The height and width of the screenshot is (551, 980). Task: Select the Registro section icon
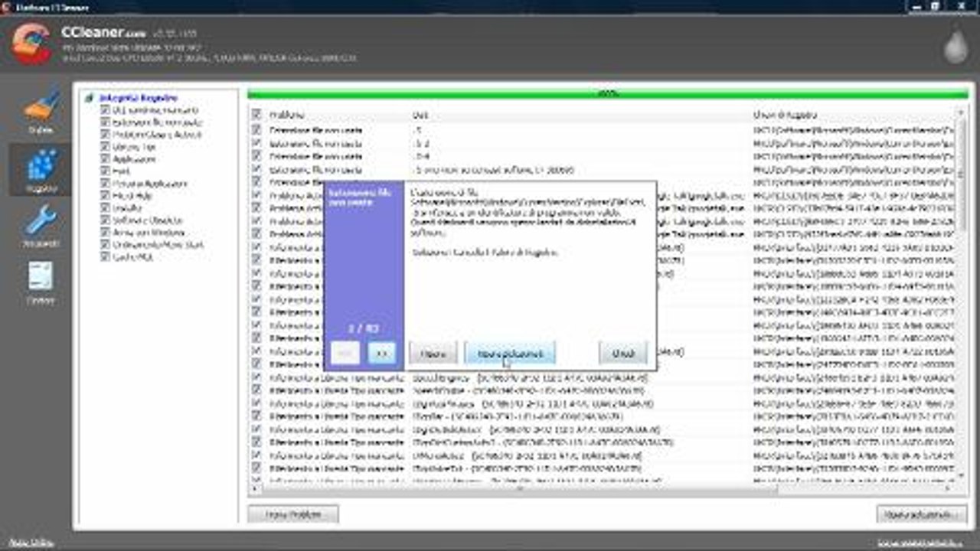pos(41,170)
